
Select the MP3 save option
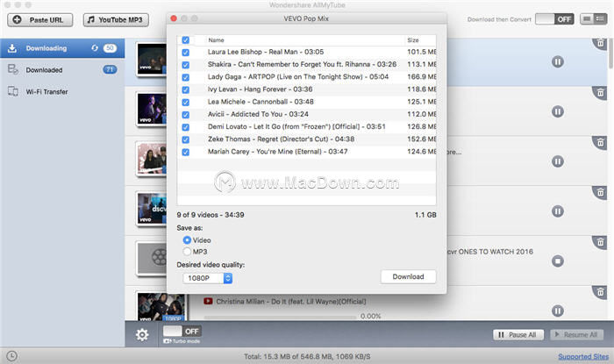coord(187,251)
